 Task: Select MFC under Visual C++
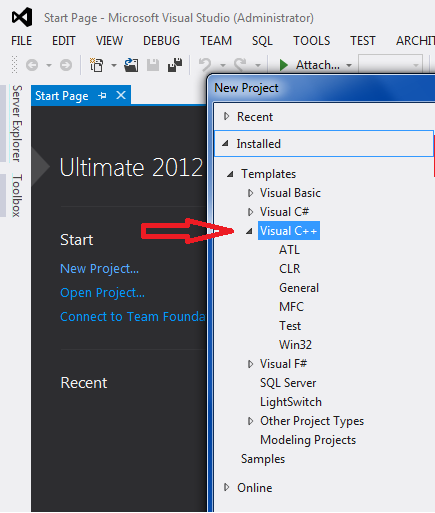[291, 307]
